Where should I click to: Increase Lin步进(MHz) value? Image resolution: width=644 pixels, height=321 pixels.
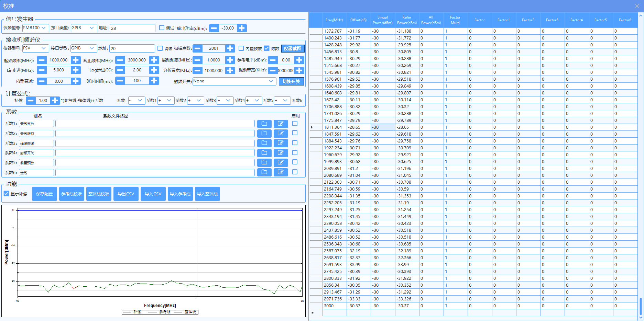click(x=76, y=70)
